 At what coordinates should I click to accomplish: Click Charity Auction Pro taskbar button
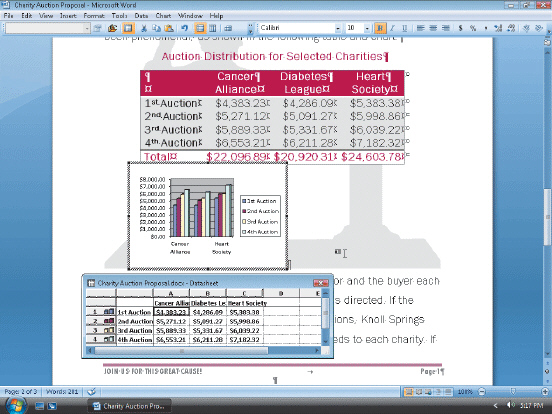pyautogui.click(x=129, y=406)
